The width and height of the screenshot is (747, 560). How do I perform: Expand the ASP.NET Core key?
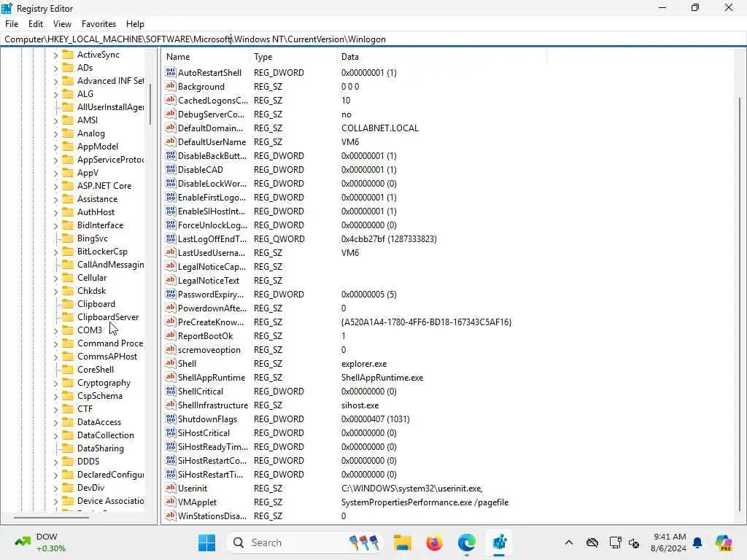tap(55, 186)
